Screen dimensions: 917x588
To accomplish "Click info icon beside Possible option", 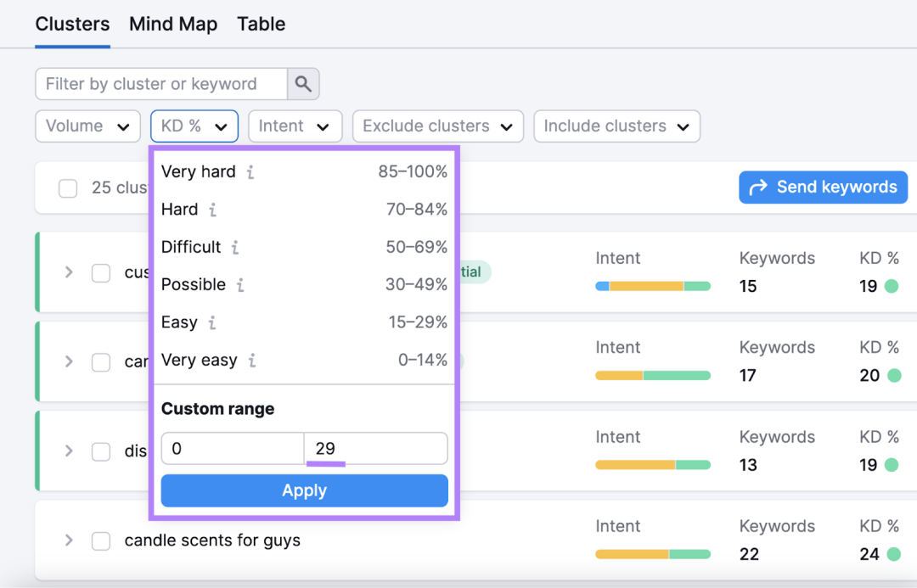I will pos(240,284).
